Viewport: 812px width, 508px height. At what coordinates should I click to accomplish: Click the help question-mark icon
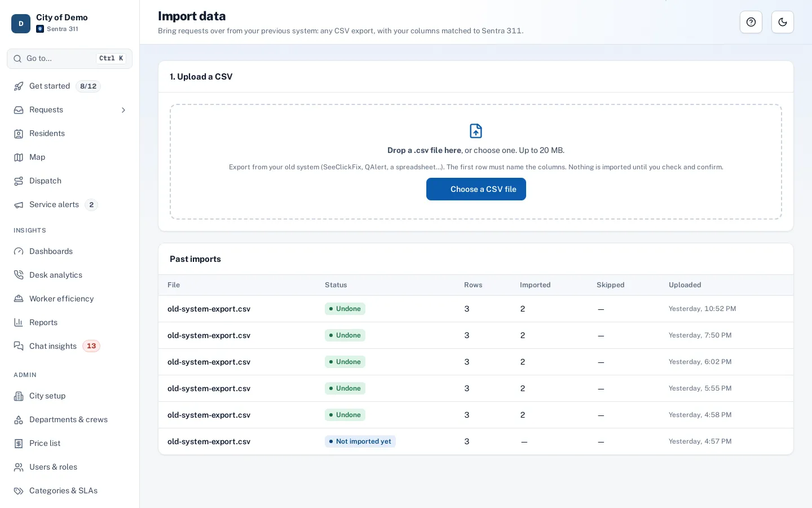click(751, 22)
